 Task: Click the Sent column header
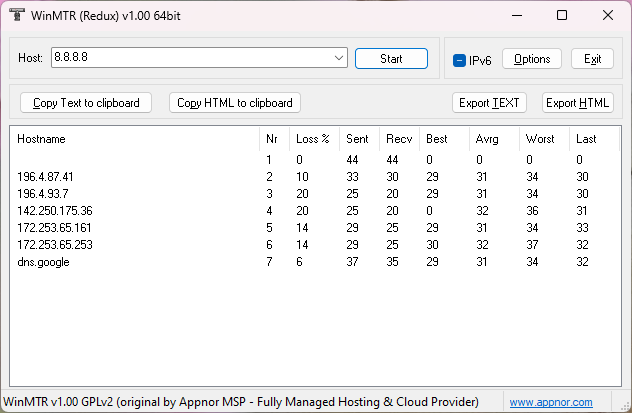pyautogui.click(x=360, y=139)
